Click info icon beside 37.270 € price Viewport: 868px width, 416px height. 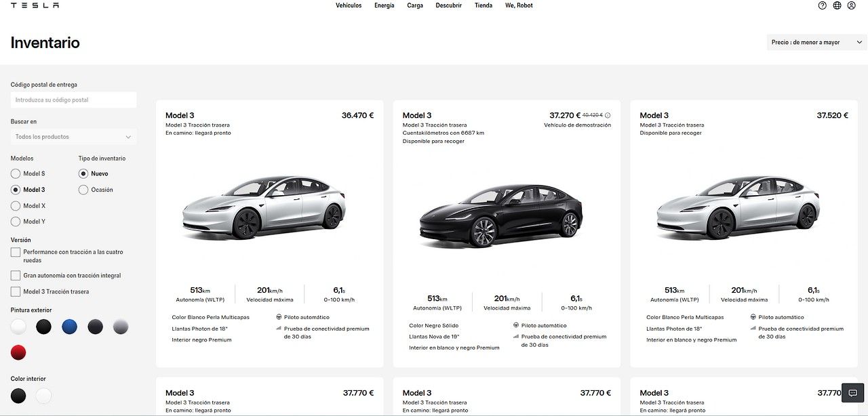608,115
